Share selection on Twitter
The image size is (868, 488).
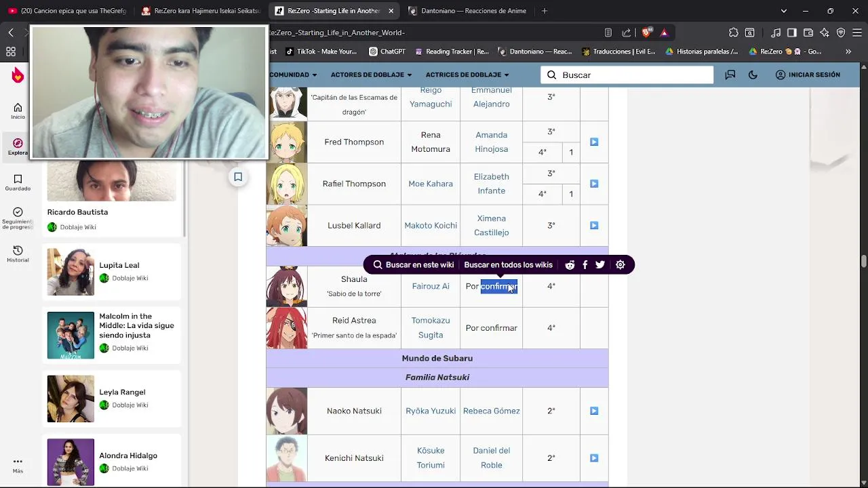pos(600,265)
